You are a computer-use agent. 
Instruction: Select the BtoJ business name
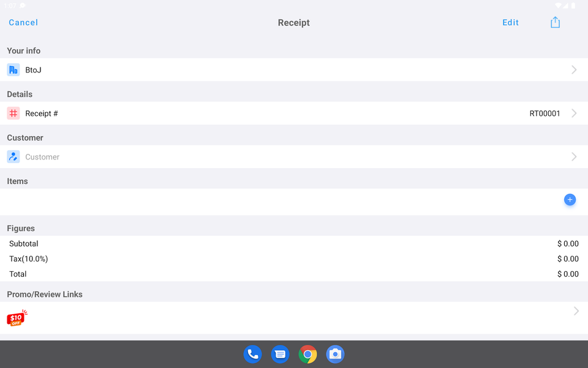(x=33, y=70)
